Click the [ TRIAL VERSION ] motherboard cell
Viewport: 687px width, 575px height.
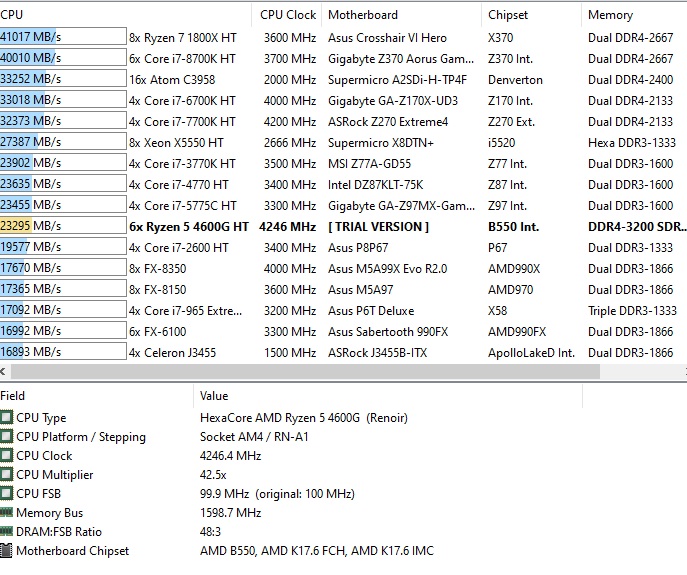378,227
